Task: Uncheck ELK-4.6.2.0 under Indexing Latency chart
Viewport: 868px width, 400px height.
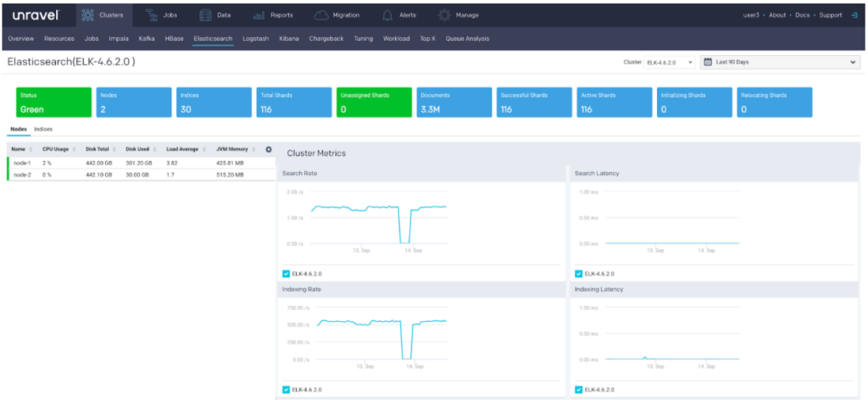Action: 578,390
